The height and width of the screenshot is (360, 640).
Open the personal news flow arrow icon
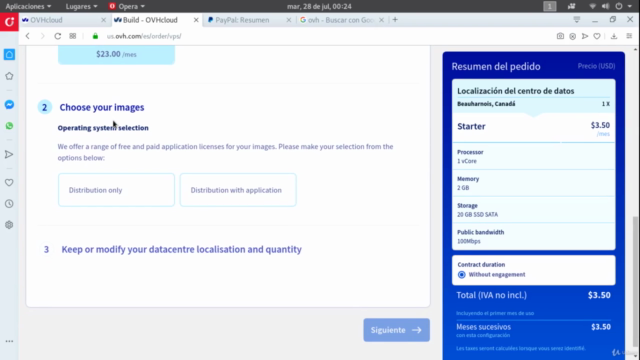(x=9, y=154)
